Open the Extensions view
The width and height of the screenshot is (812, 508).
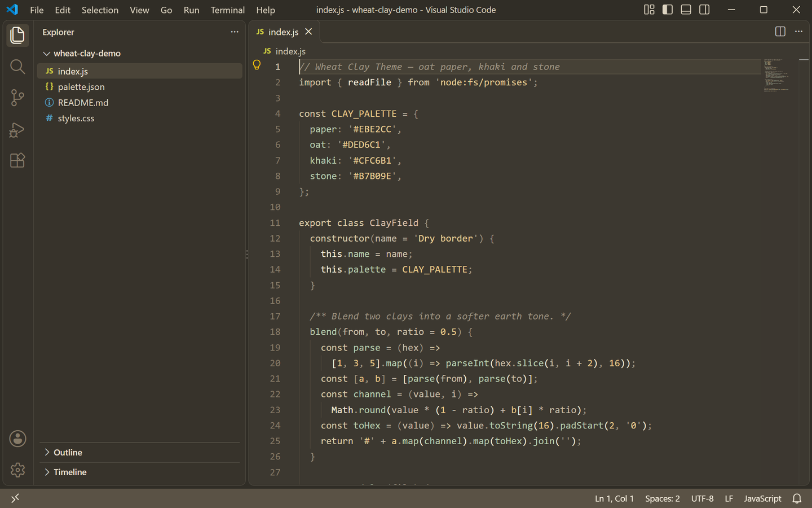[17, 161]
